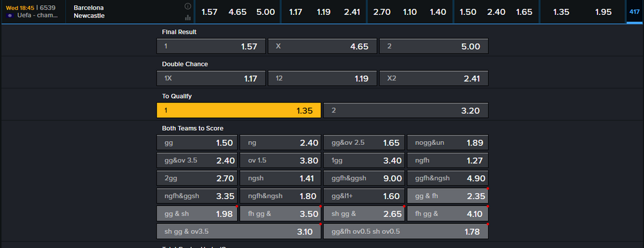Select gg & sh at 1.98
Image resolution: width=644 pixels, height=248 pixels.
click(x=197, y=213)
